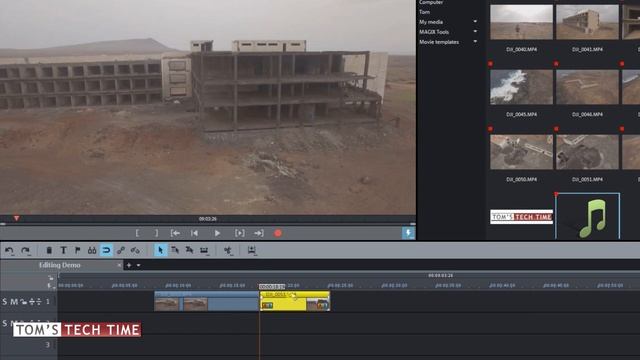Add a new movie tab

pyautogui.click(x=129, y=265)
